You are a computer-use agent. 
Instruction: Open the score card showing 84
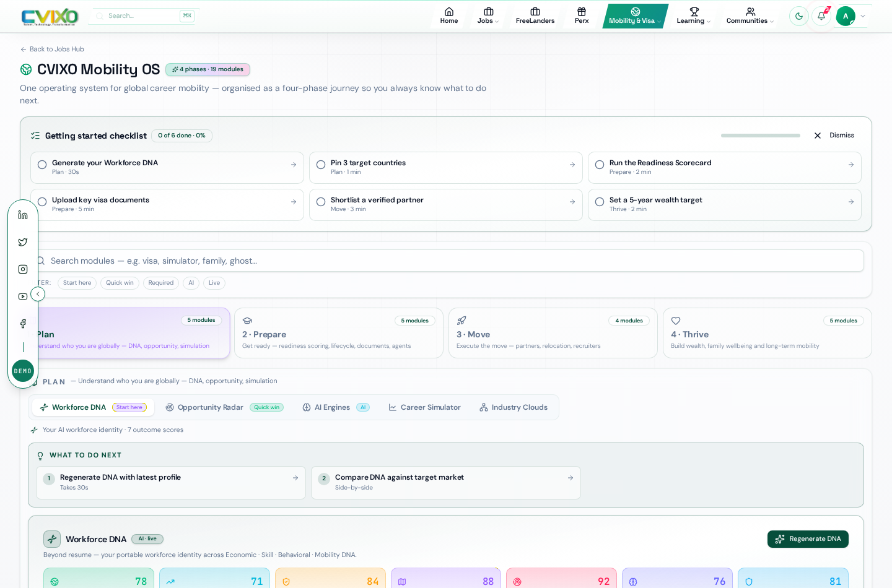point(330,578)
